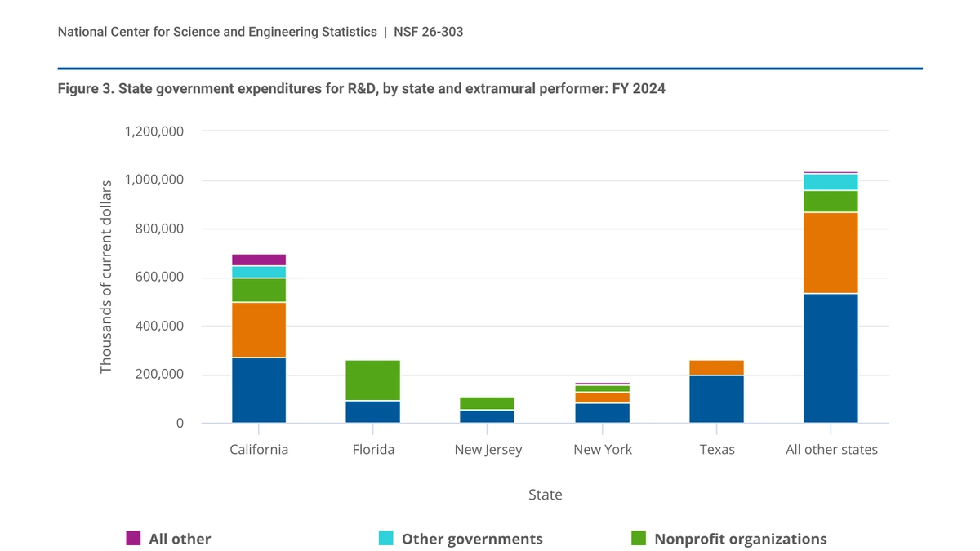Viewport: 980px width, 551px height.
Task: Click the Thousands of current dollars axis title
Action: point(106,278)
